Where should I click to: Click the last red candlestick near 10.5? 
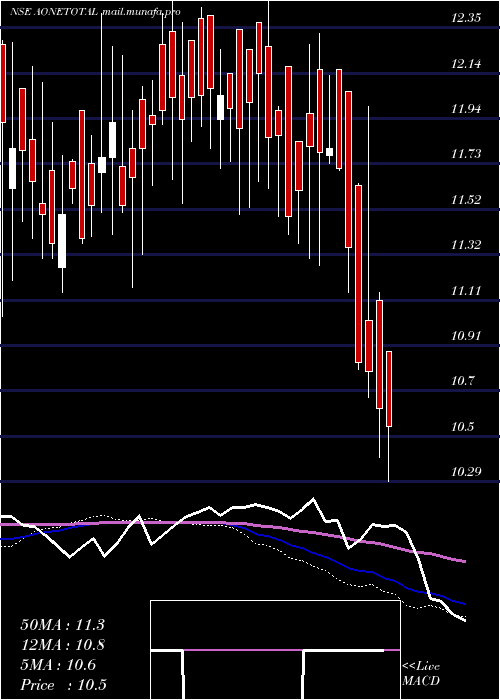(389, 389)
